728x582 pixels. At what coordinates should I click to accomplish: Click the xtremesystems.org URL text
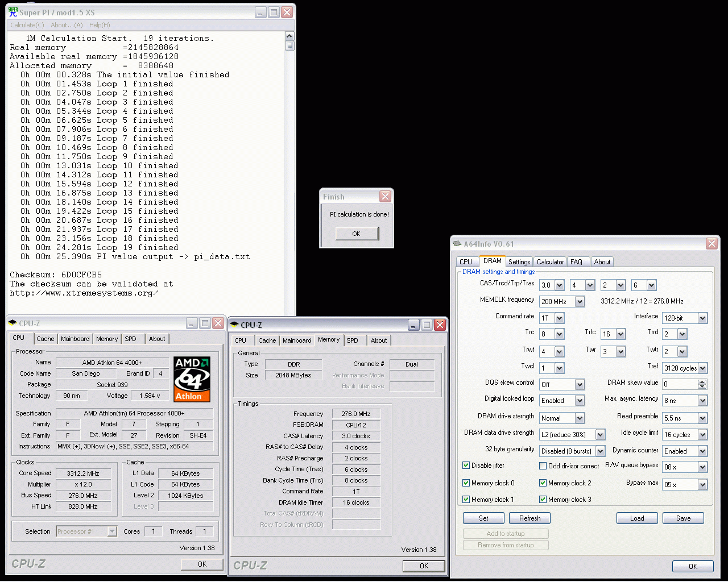click(84, 293)
